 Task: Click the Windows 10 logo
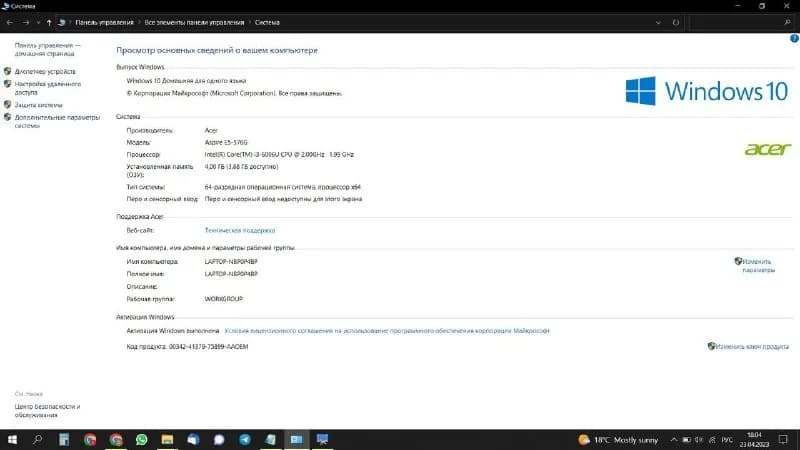pyautogui.click(x=707, y=91)
